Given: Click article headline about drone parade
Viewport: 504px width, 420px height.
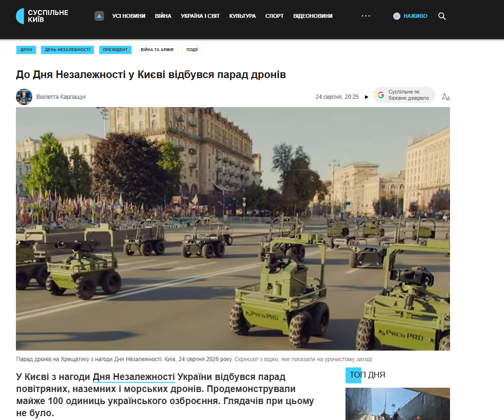Looking at the screenshot, I should [x=151, y=75].
